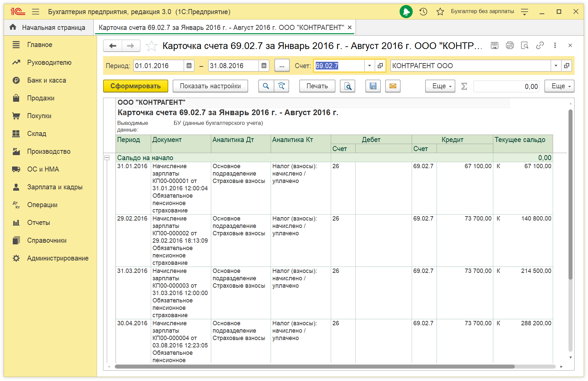Click Показать настройки button

tap(210, 86)
